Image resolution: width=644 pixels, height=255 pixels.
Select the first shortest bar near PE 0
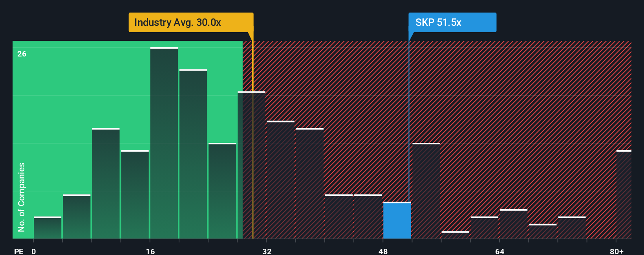point(48,228)
